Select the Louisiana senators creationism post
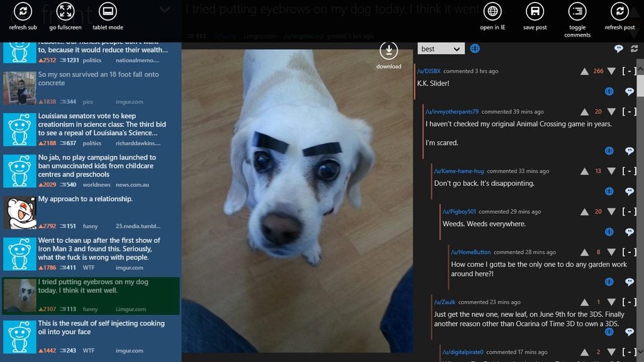 (102, 124)
